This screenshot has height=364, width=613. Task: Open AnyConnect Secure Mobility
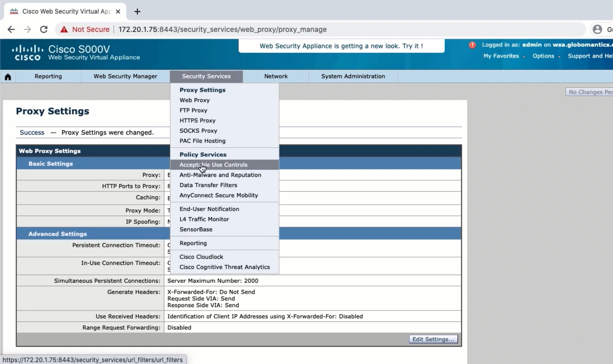point(224,195)
